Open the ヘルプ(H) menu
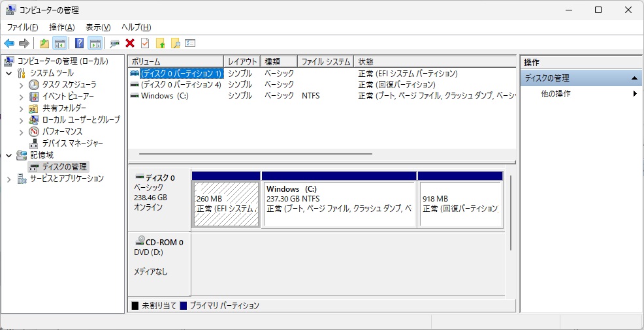 [x=137, y=27]
